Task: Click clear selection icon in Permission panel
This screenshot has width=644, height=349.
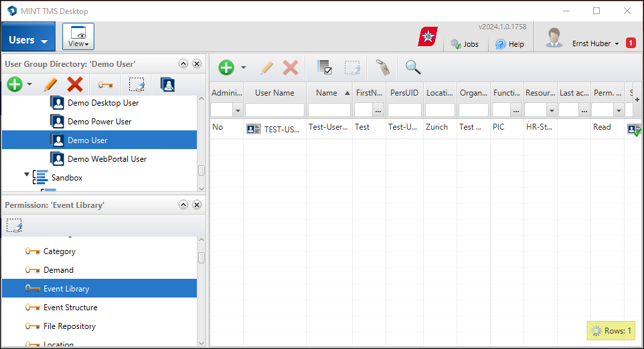Action: coord(14,225)
